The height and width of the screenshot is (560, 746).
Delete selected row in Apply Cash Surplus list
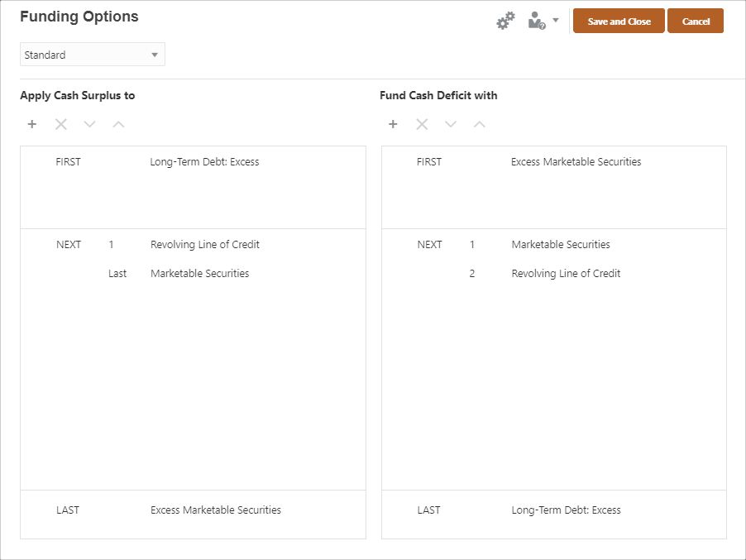(60, 123)
